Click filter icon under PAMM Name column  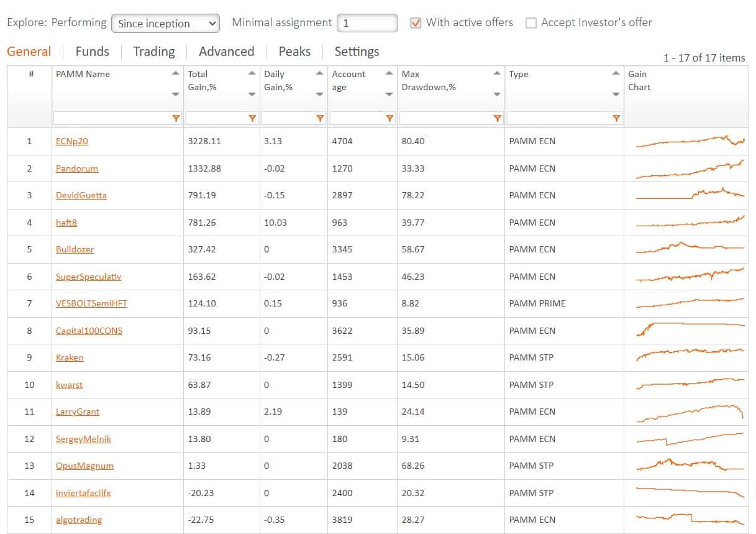(176, 118)
